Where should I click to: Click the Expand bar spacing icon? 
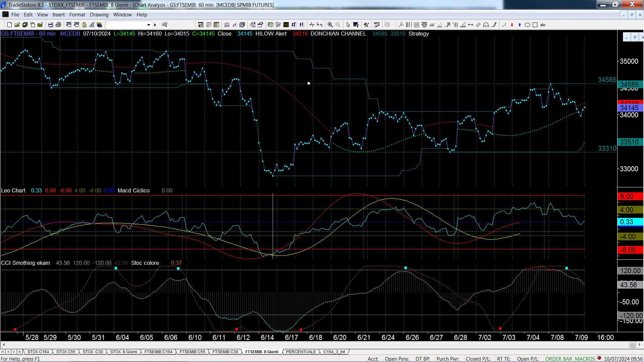pyautogui.click(x=320, y=25)
